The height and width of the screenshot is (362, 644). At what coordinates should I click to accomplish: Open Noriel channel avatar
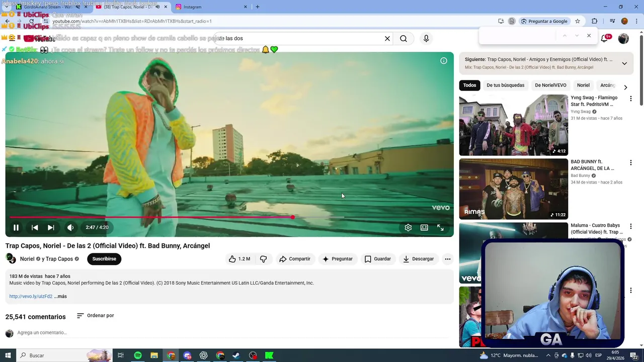click(11, 258)
